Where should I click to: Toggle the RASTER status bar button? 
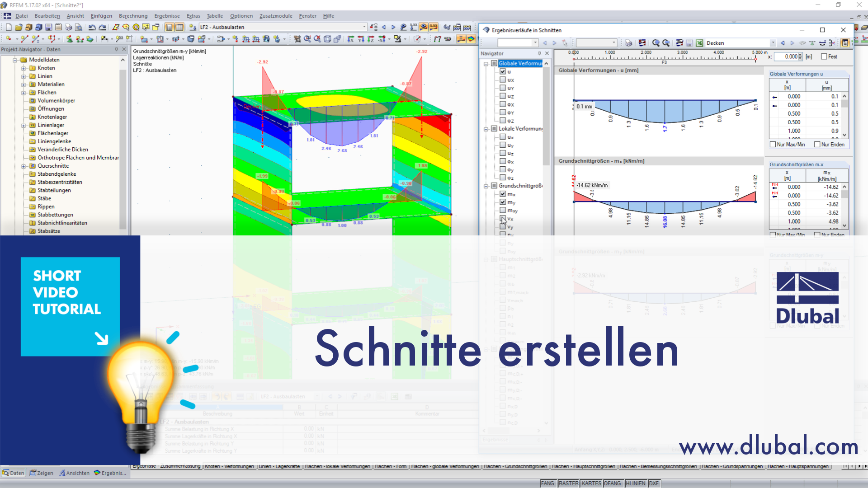[x=568, y=483]
